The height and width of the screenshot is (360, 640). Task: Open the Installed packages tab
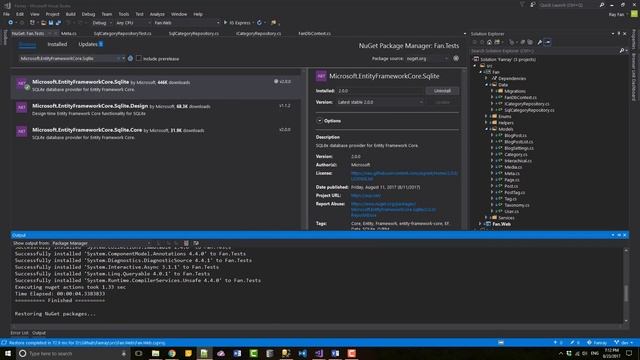[x=57, y=44]
